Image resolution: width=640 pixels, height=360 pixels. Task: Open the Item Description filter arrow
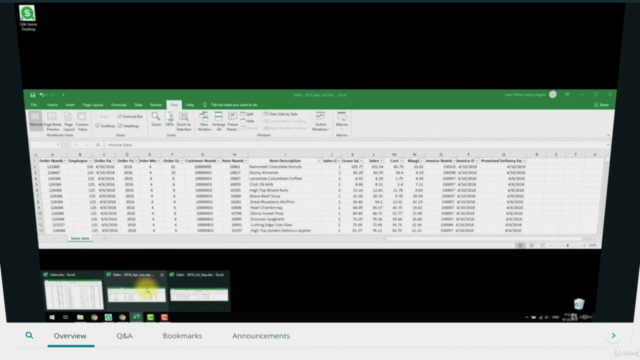[319, 161]
